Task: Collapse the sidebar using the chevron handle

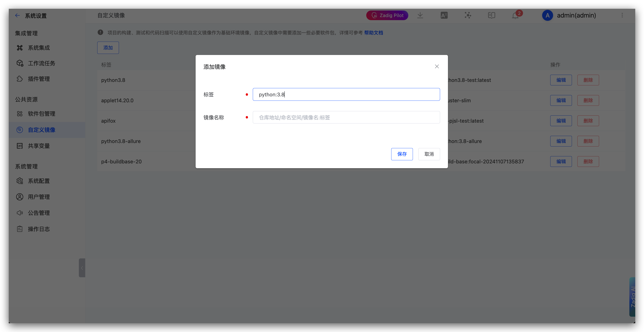Action: (82, 268)
